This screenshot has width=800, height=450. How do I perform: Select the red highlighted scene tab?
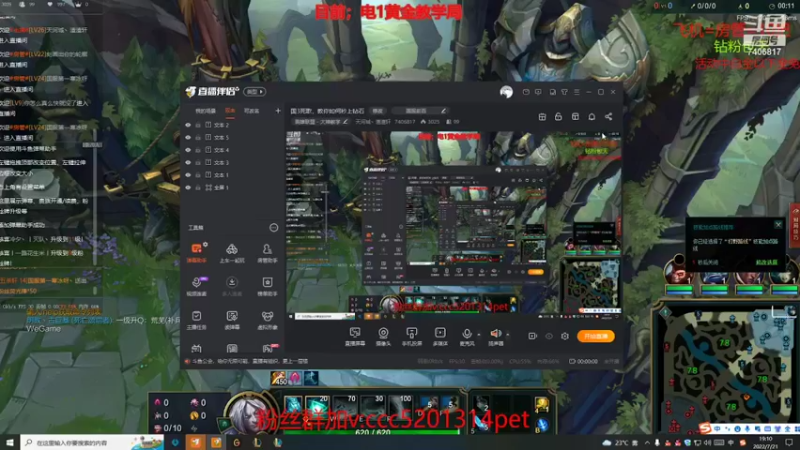tap(230, 111)
